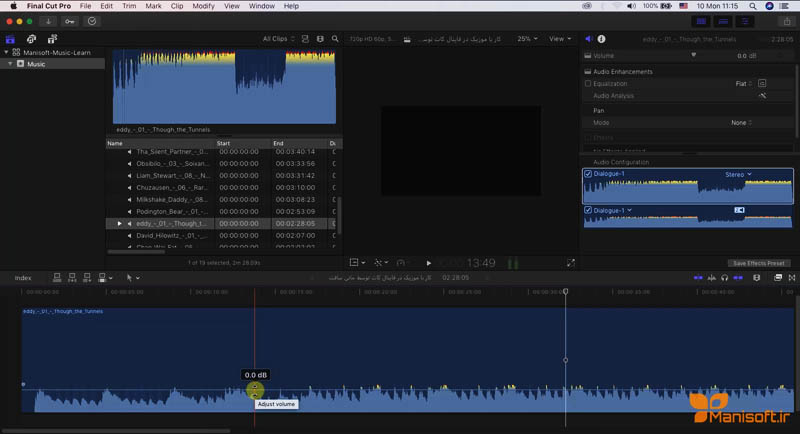
Task: Click the Share export icon
Action: (787, 21)
